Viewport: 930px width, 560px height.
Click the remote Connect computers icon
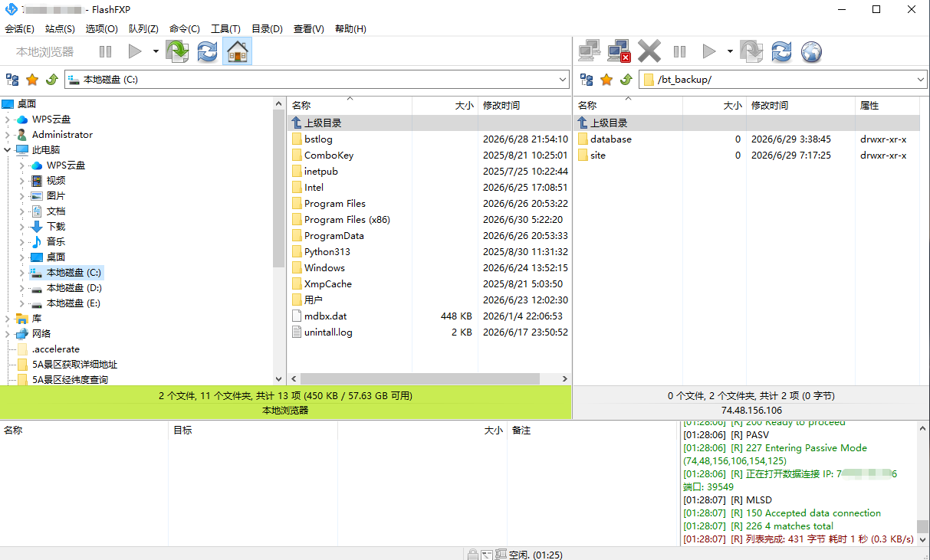[x=589, y=51]
